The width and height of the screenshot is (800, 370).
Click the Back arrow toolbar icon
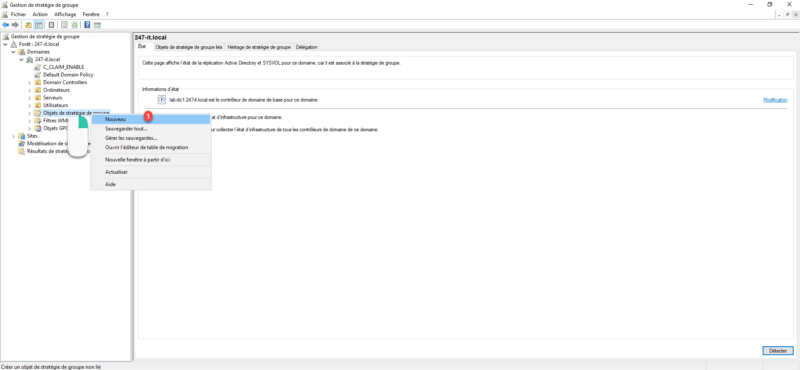[5, 24]
